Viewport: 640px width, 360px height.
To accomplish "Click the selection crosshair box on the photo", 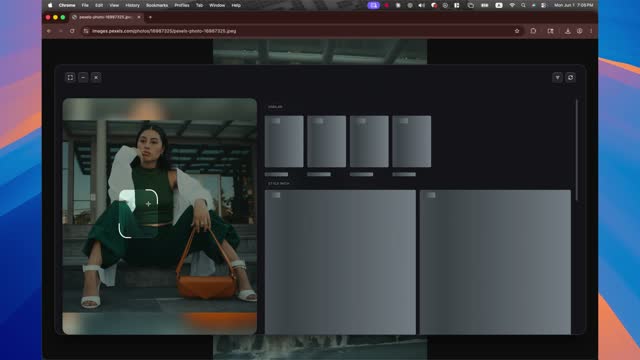I will (x=138, y=213).
